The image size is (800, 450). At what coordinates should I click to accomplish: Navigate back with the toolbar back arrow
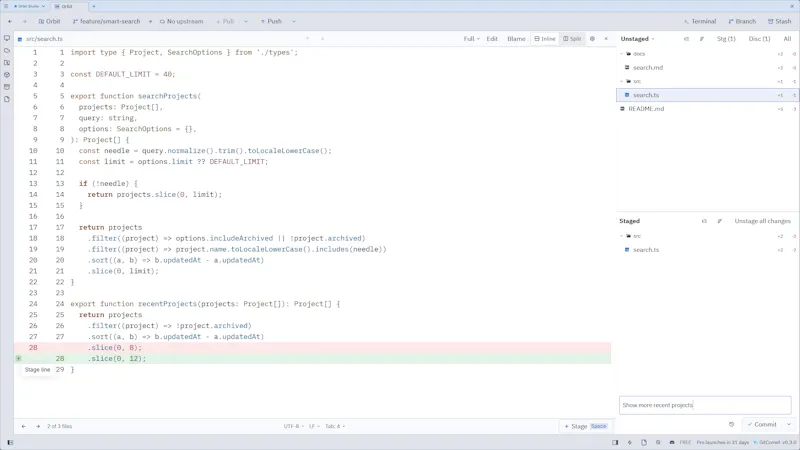[10, 21]
